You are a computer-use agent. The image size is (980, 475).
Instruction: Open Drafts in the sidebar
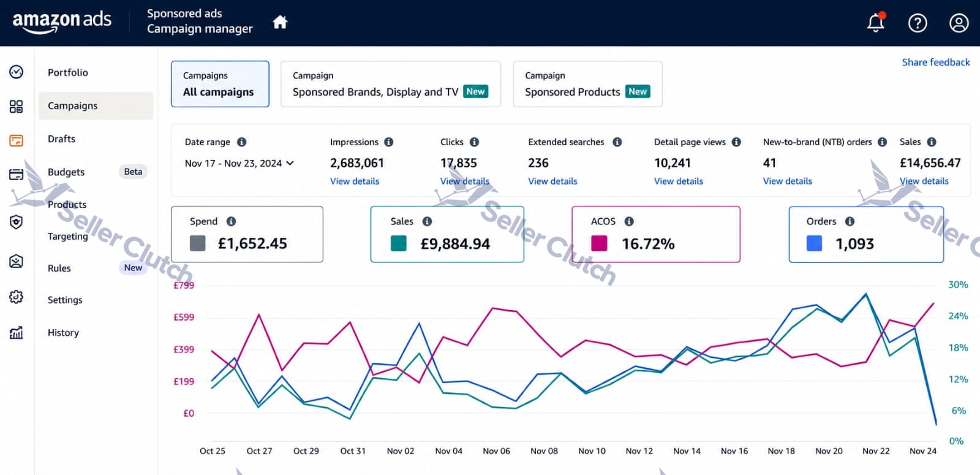[62, 139]
